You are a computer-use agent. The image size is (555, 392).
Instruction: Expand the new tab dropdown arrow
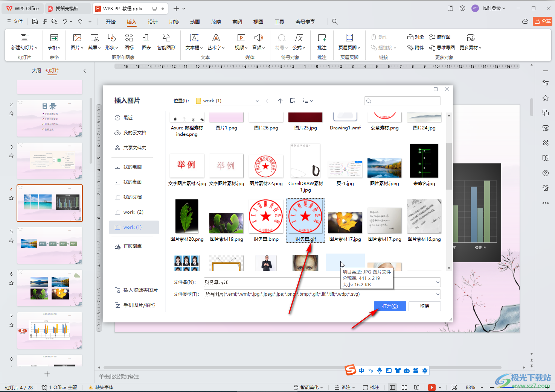(184, 9)
